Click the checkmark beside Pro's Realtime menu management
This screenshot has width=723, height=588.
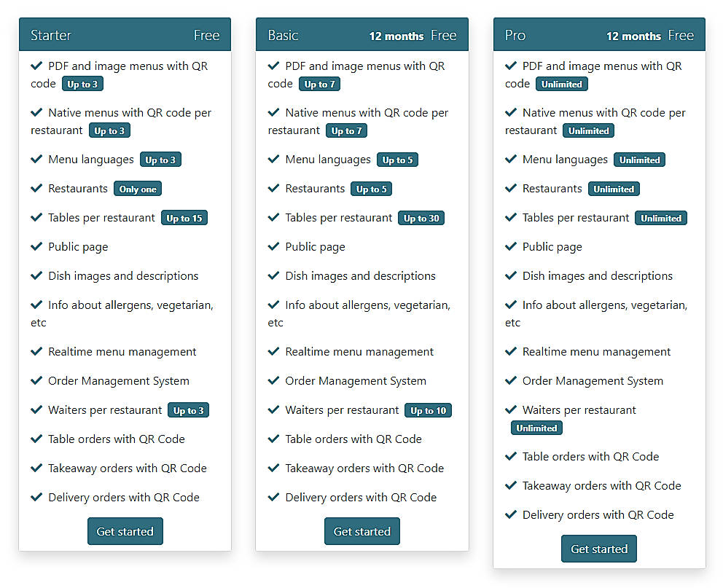point(510,351)
